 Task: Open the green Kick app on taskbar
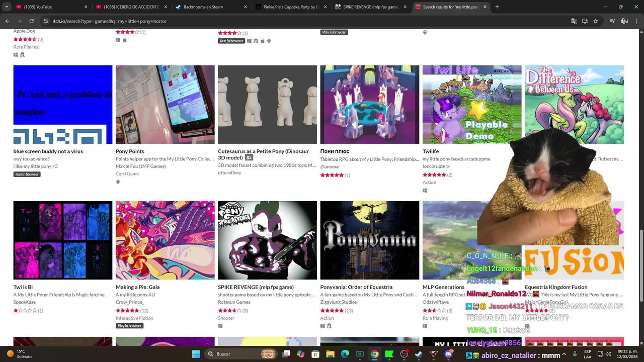pyautogui.click(x=389, y=354)
